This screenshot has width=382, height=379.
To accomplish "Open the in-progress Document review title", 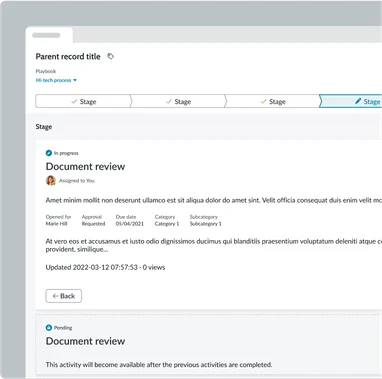I will pyautogui.click(x=85, y=166).
